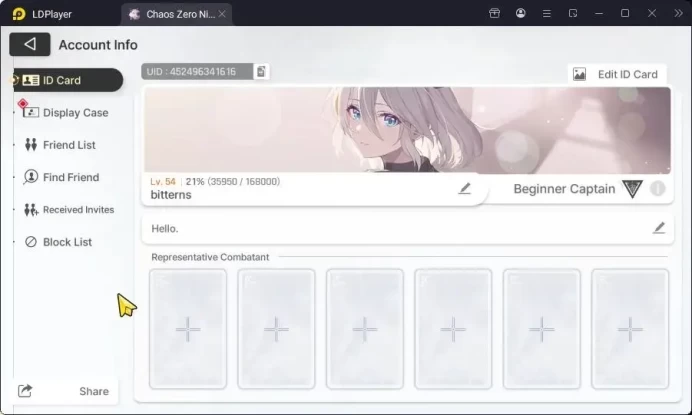The width and height of the screenshot is (692, 415).
Task: Open LDPlayer hamburger menu
Action: (x=546, y=14)
